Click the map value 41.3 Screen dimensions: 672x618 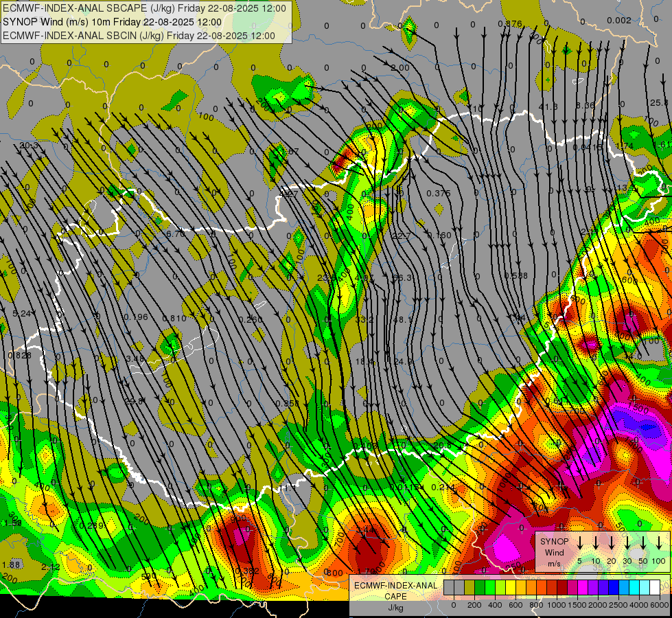click(x=548, y=106)
